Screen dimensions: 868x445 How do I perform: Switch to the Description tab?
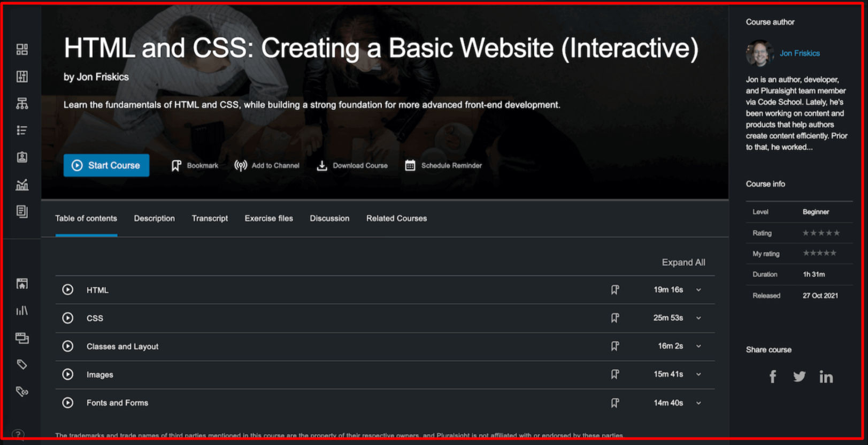[155, 219]
